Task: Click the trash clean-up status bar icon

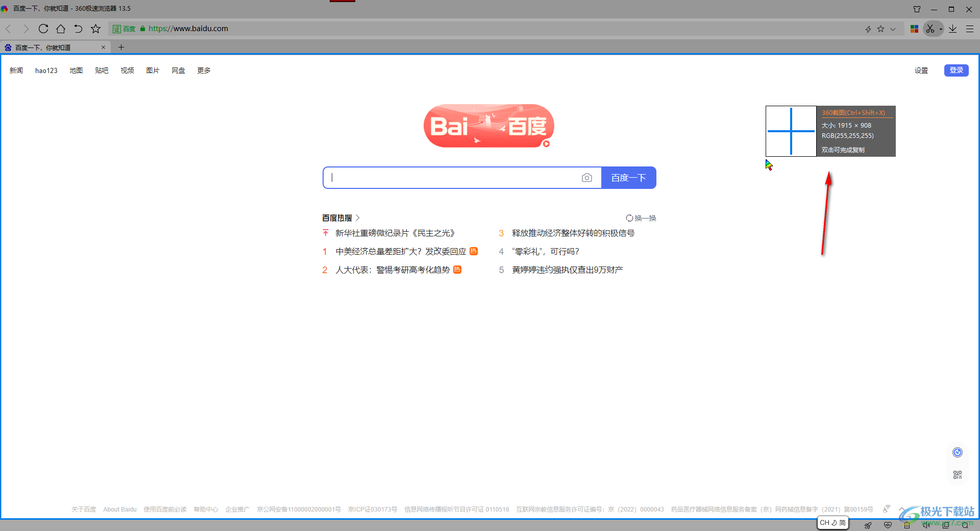Action: 907,525
